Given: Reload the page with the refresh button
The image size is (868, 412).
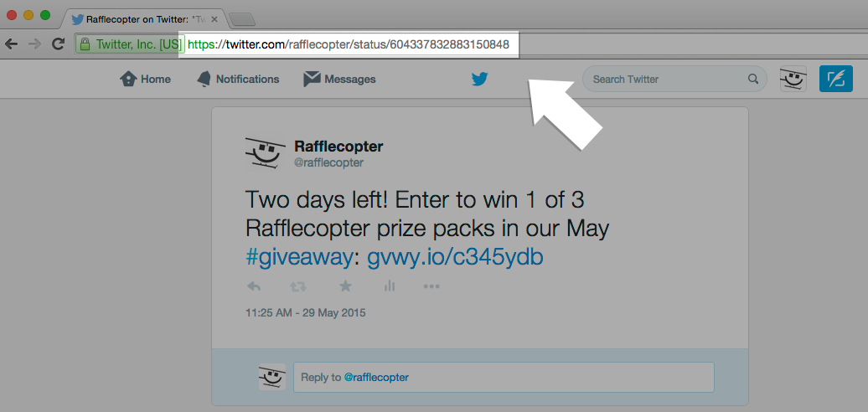Looking at the screenshot, I should coord(58,44).
